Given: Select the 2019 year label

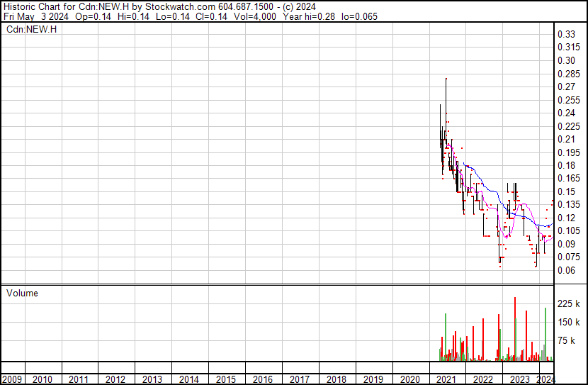Looking at the screenshot, I should 373,379.
